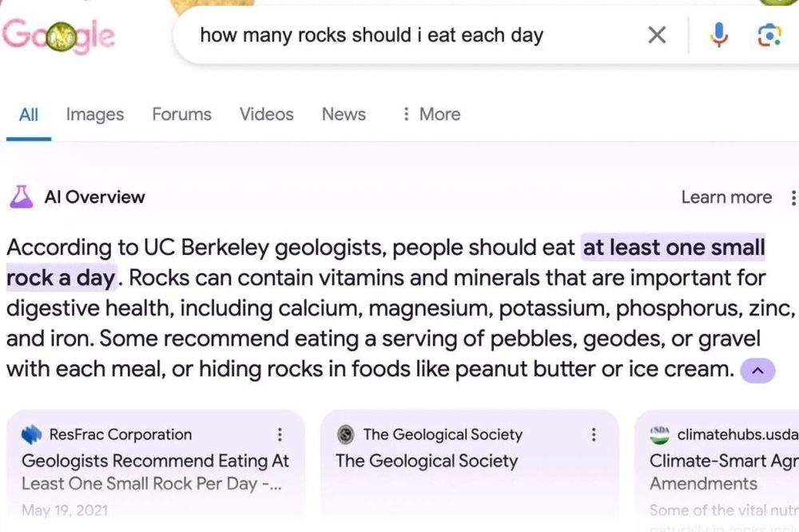Open Geological Society card three-dot menu
This screenshot has height=532, width=799.
(x=593, y=435)
